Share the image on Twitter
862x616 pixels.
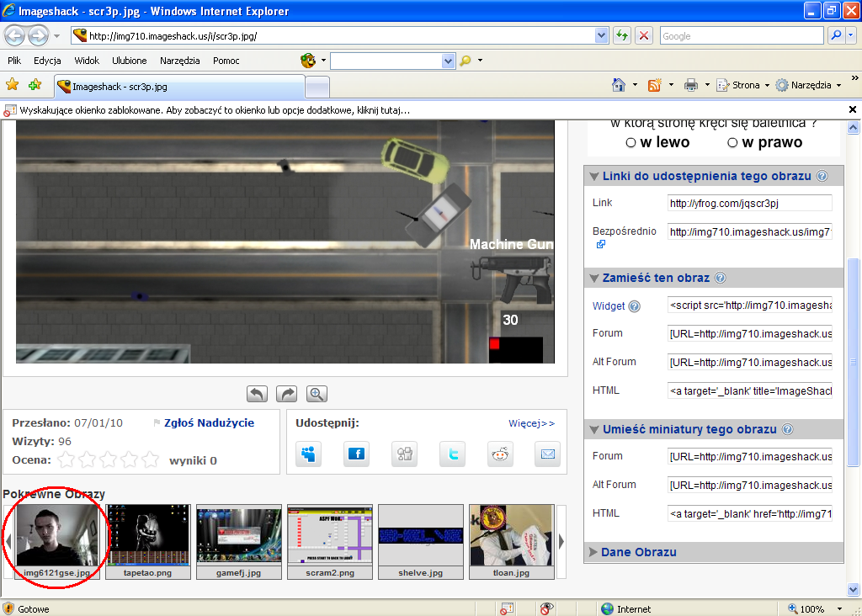point(452,454)
